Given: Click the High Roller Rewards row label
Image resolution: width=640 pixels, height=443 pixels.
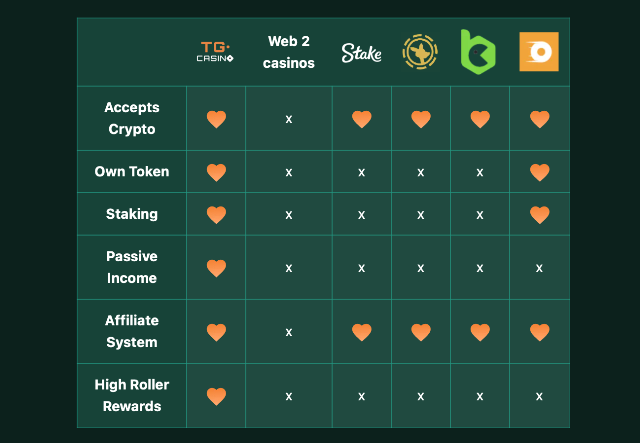Looking at the screenshot, I should [132, 395].
